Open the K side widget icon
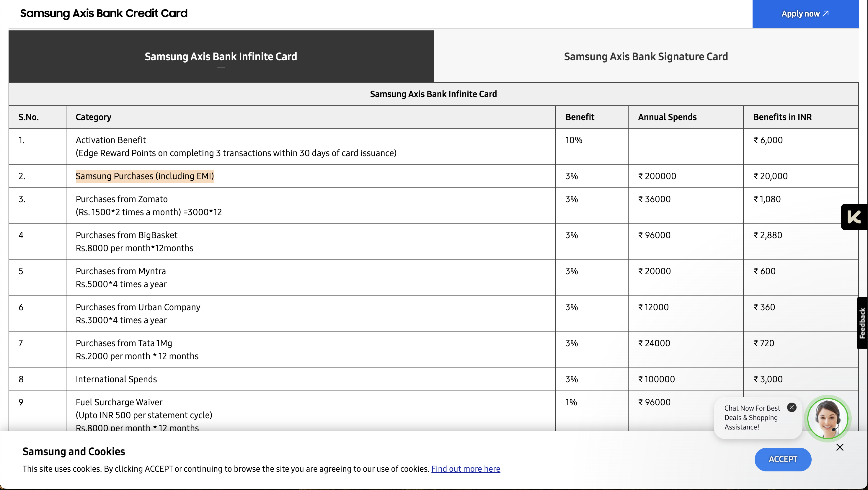The width and height of the screenshot is (868, 490). tap(854, 217)
